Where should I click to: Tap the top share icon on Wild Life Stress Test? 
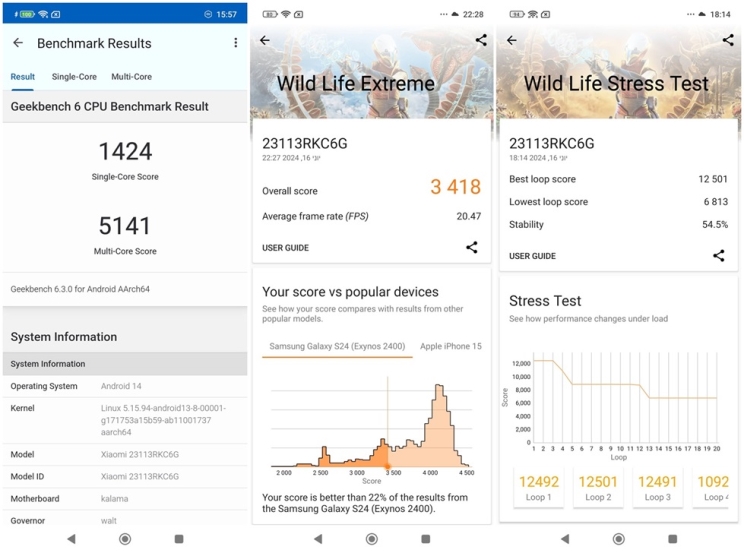click(728, 41)
